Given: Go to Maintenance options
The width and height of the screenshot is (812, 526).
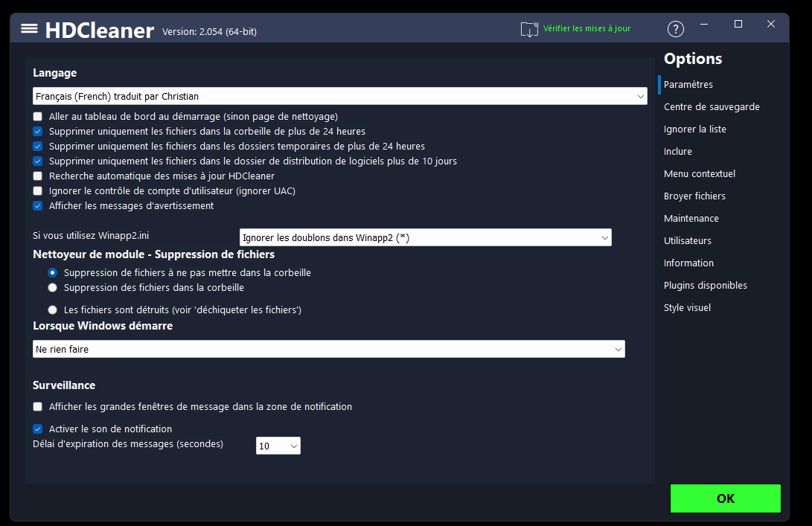Looking at the screenshot, I should click(691, 219).
